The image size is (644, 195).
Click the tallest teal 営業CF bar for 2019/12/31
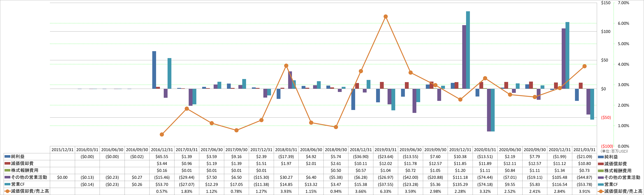468,50
